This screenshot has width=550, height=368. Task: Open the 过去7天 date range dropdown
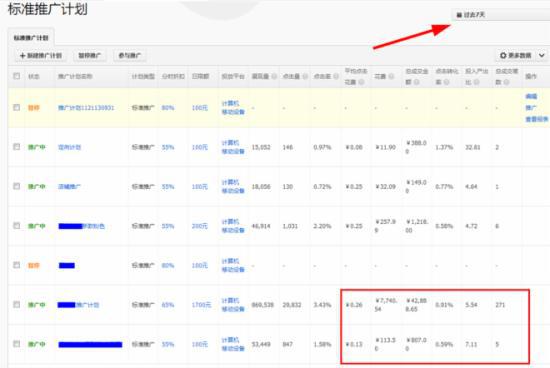point(501,15)
